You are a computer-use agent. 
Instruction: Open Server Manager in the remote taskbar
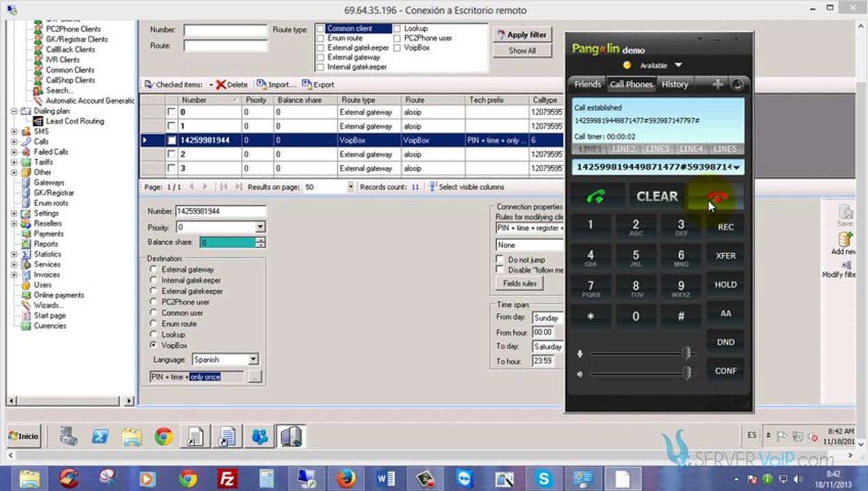point(68,436)
